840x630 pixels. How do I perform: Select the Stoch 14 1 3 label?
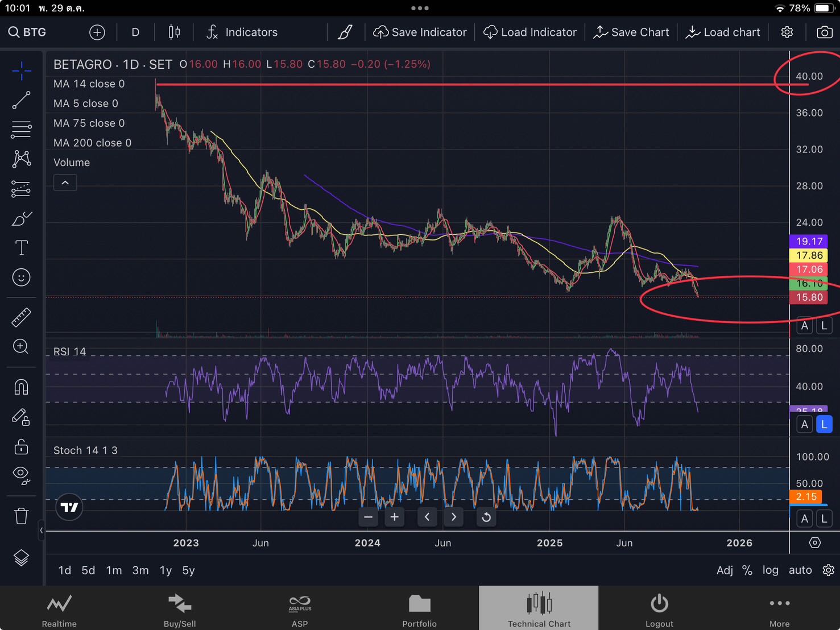pos(85,450)
